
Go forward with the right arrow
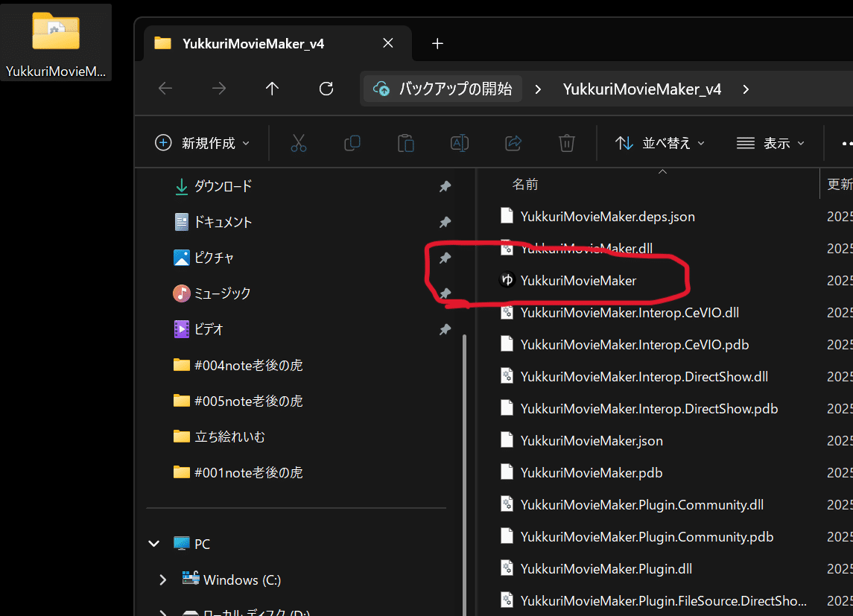click(219, 88)
